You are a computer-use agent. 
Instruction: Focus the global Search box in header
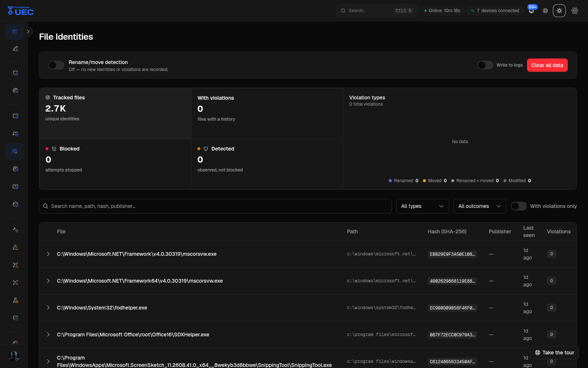[377, 11]
